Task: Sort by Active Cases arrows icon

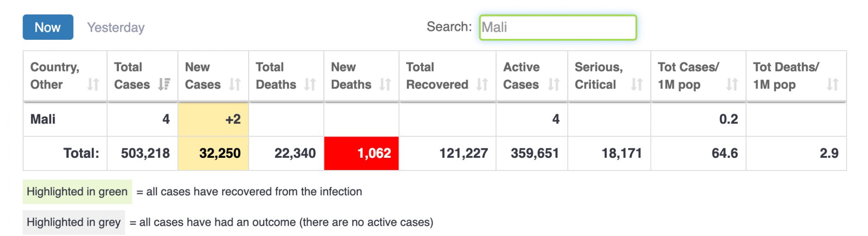Action: (554, 85)
